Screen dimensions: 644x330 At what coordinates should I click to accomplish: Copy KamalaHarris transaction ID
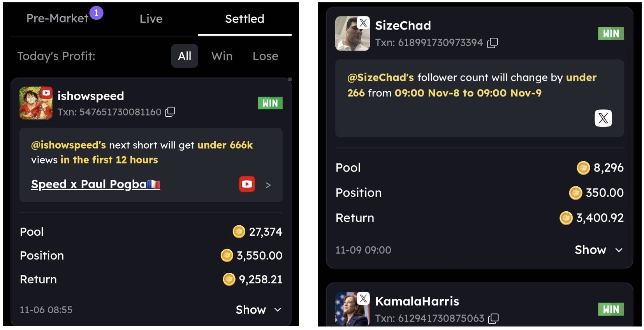point(493,318)
